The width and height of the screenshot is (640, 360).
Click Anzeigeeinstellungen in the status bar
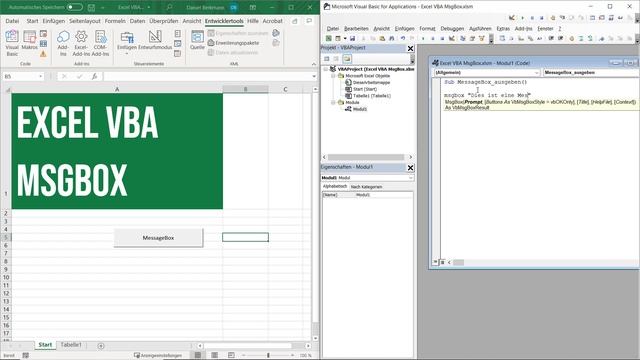[x=158, y=356]
